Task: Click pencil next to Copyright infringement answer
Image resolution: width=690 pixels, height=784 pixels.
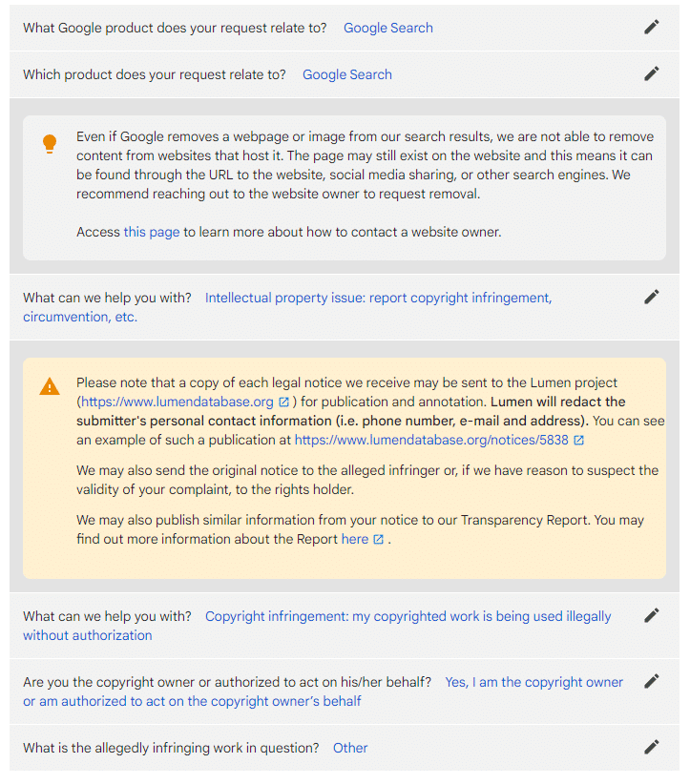Action: click(651, 615)
